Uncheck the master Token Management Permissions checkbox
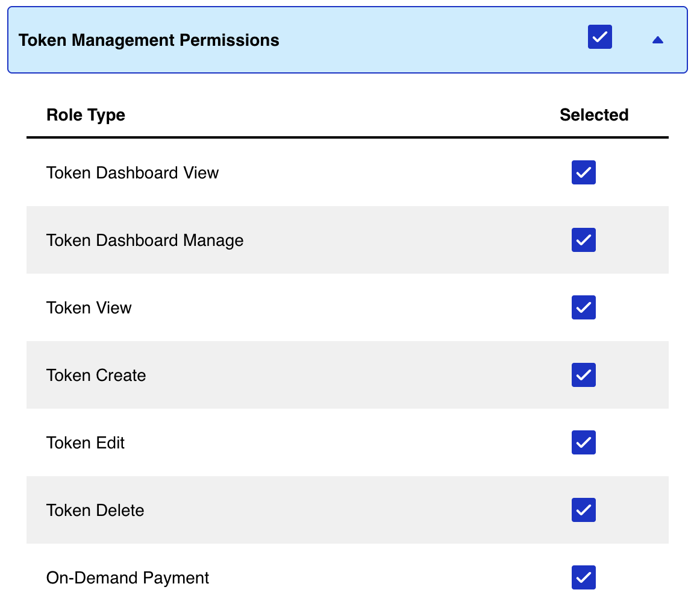This screenshot has width=694, height=616. [599, 37]
